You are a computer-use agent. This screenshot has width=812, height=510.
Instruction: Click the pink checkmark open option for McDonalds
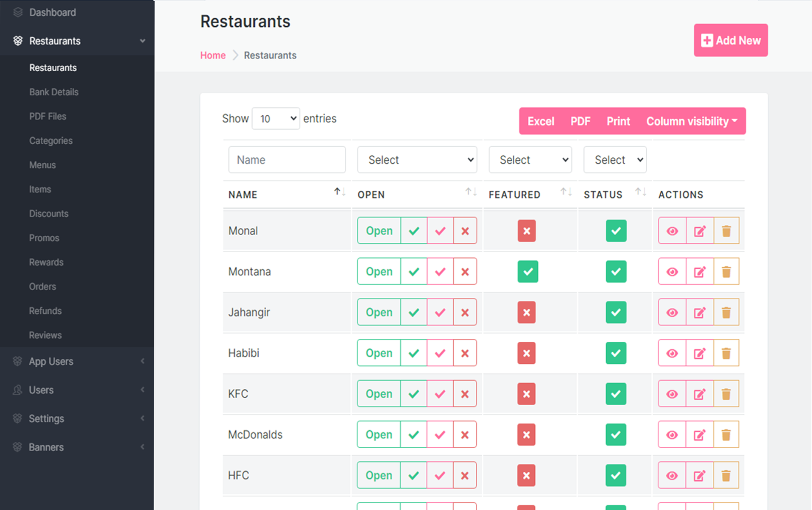click(440, 435)
